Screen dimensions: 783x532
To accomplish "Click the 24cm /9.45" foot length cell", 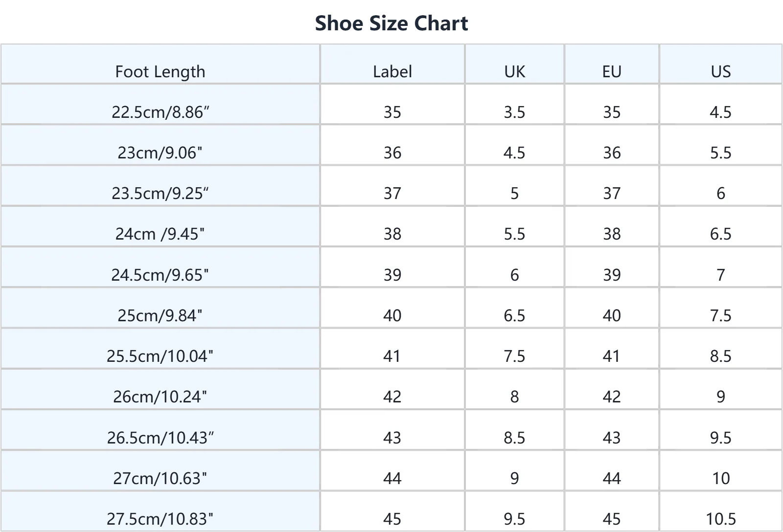I will click(x=160, y=234).
